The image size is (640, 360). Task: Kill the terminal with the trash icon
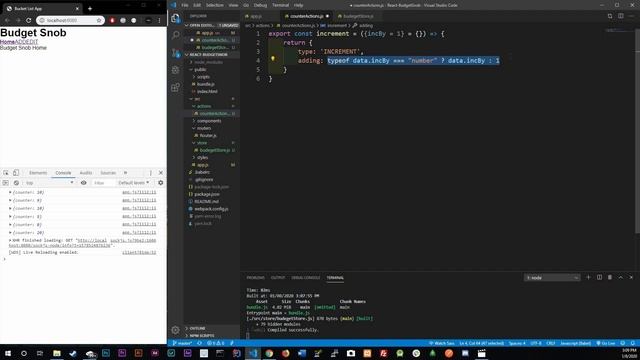(610, 278)
